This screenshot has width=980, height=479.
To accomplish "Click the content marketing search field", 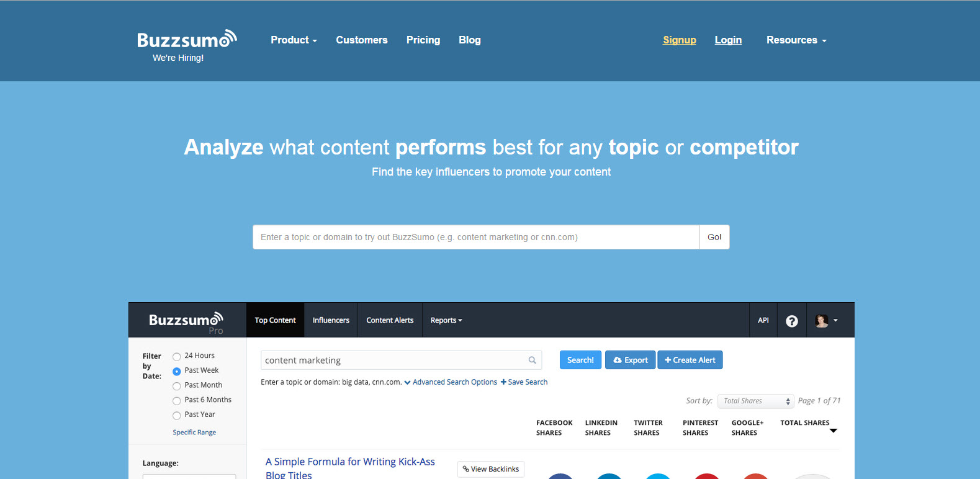I will [x=401, y=360].
